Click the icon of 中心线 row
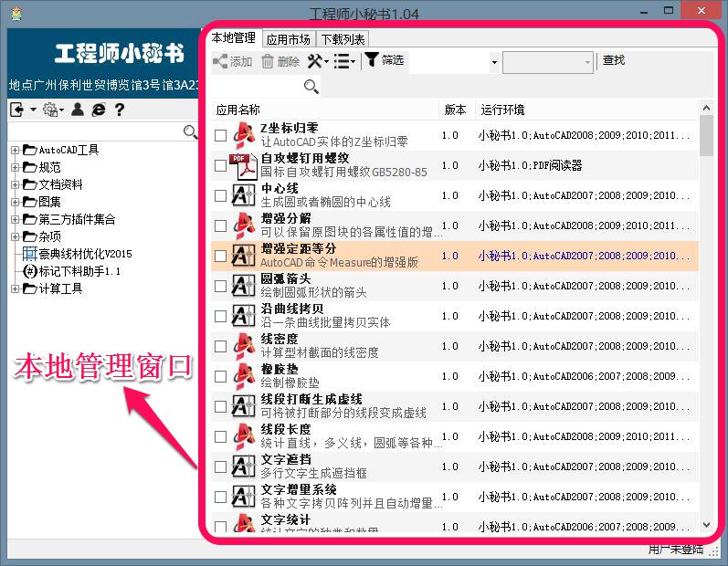The height and width of the screenshot is (566, 728). (x=244, y=195)
